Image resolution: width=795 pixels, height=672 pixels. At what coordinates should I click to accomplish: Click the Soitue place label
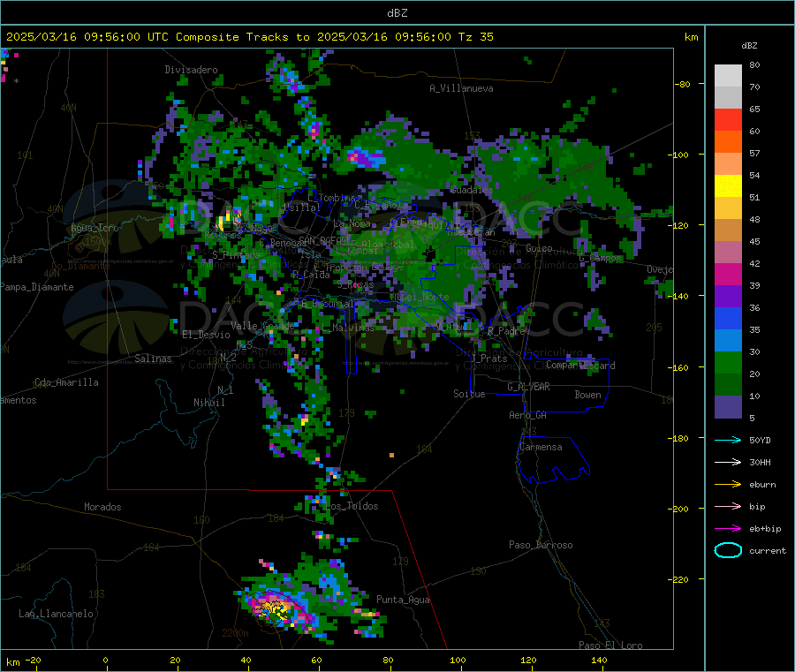click(x=469, y=394)
